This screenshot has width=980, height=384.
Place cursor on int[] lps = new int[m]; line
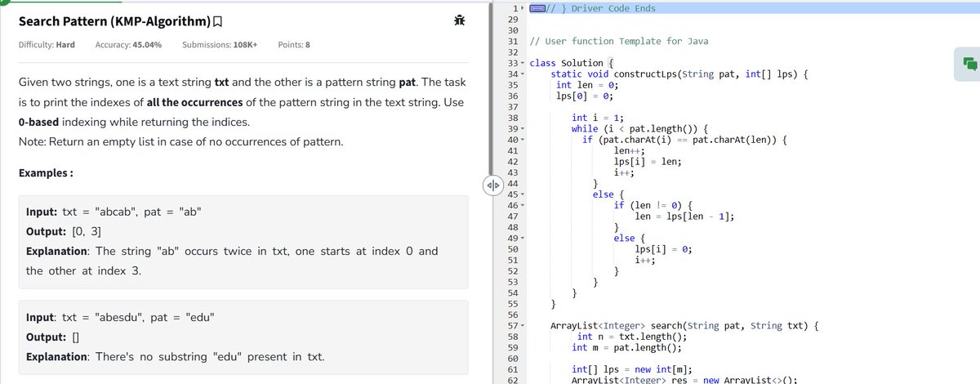point(632,369)
